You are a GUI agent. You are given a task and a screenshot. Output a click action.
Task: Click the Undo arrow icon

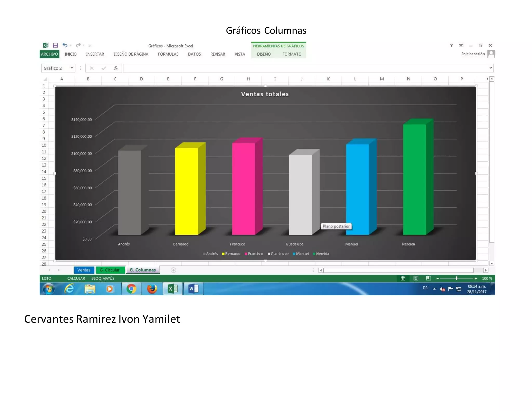[65, 45]
